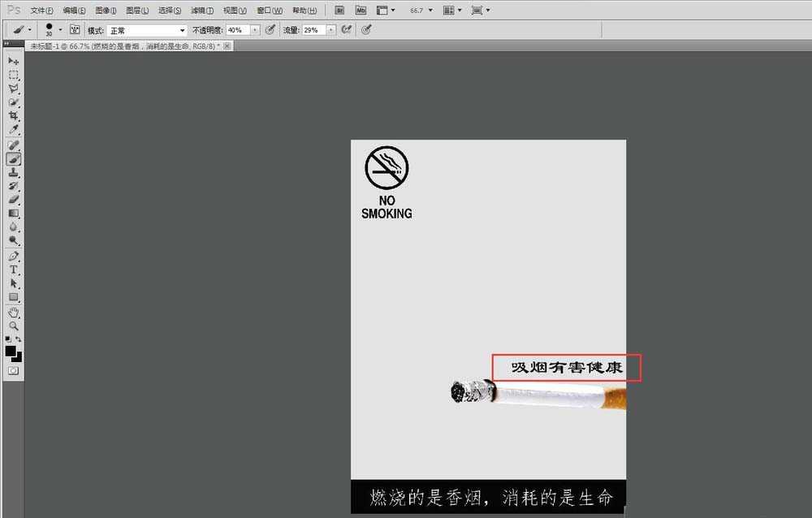Open Mini Bridge from the application bar
812x518 pixels.
(362, 10)
